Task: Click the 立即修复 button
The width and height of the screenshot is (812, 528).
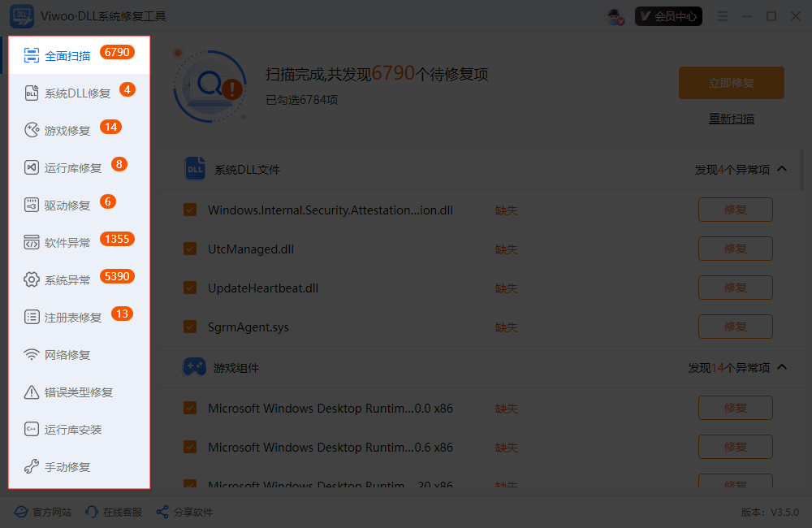Action: tap(731, 83)
